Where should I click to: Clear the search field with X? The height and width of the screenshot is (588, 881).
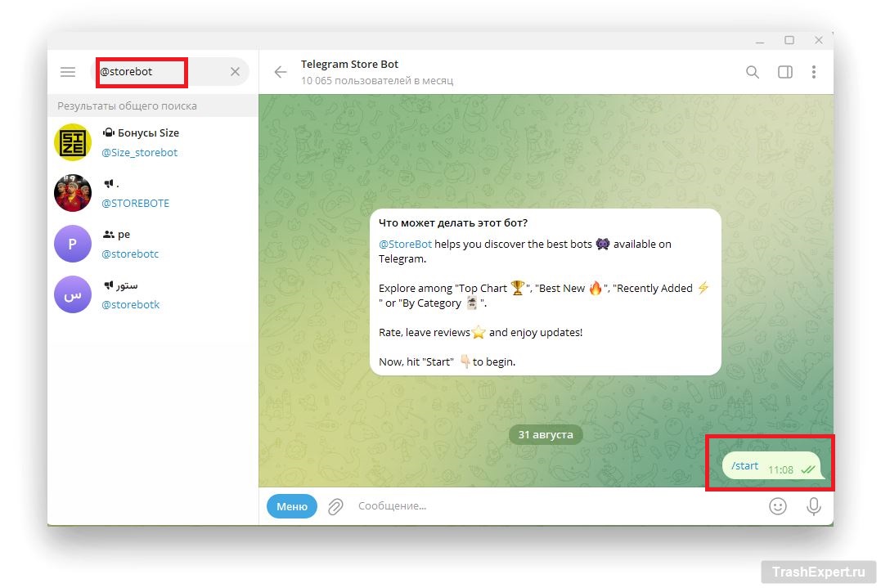click(235, 72)
